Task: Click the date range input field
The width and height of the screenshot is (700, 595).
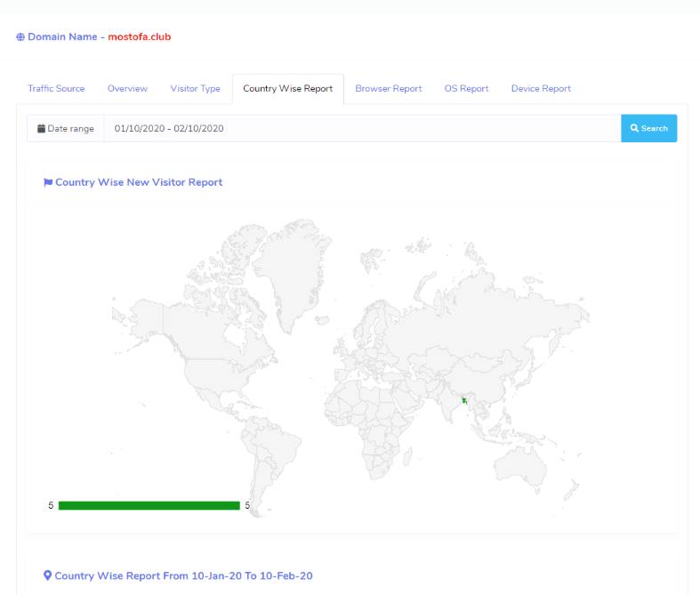Action: coord(362,128)
